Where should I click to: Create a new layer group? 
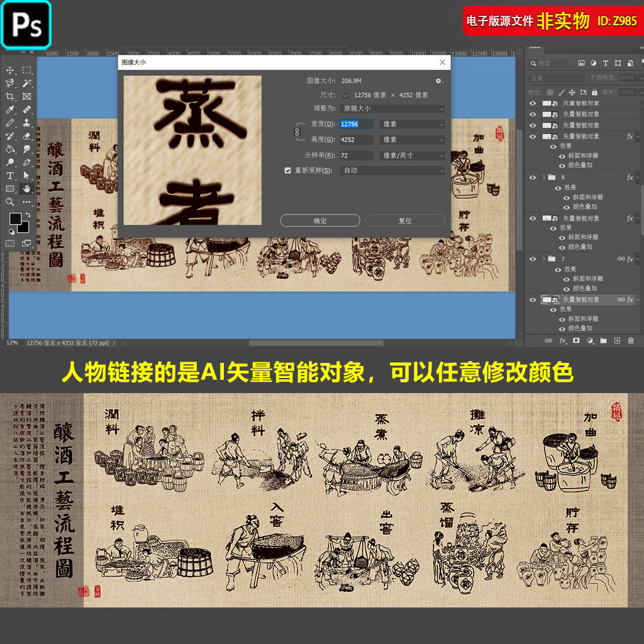tap(603, 340)
